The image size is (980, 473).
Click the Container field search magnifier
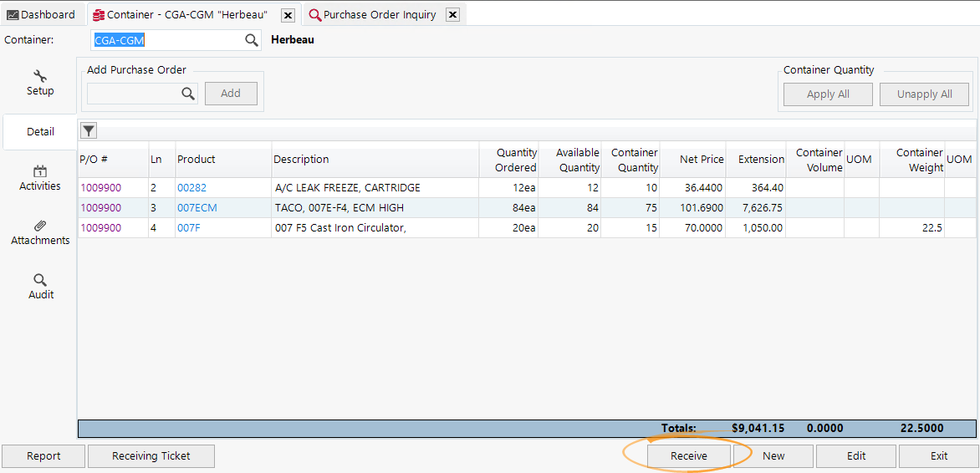pos(251,40)
